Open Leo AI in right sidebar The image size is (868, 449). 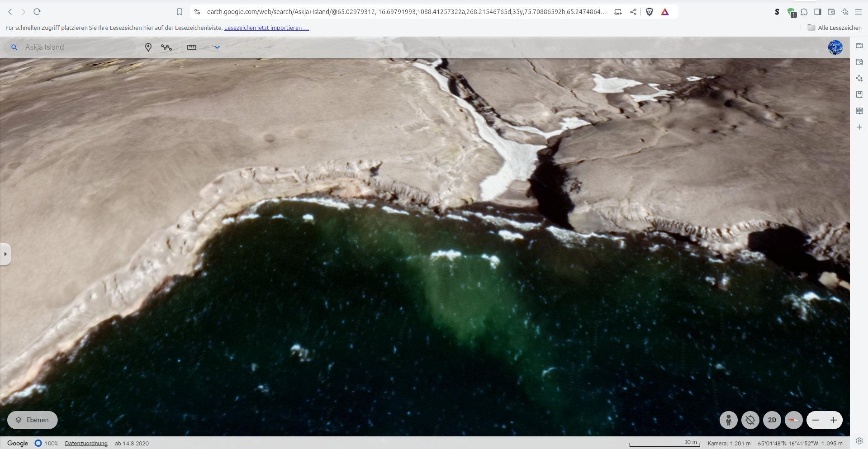tap(859, 78)
